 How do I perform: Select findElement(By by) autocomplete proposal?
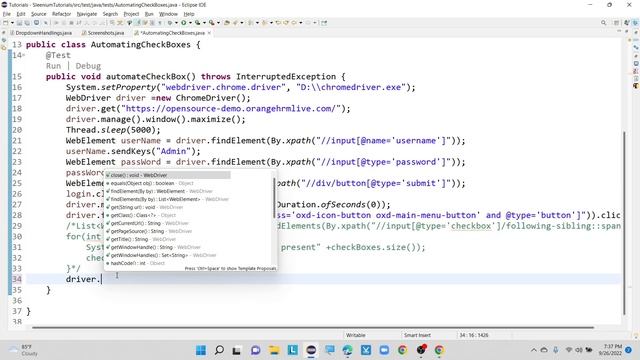(168, 191)
